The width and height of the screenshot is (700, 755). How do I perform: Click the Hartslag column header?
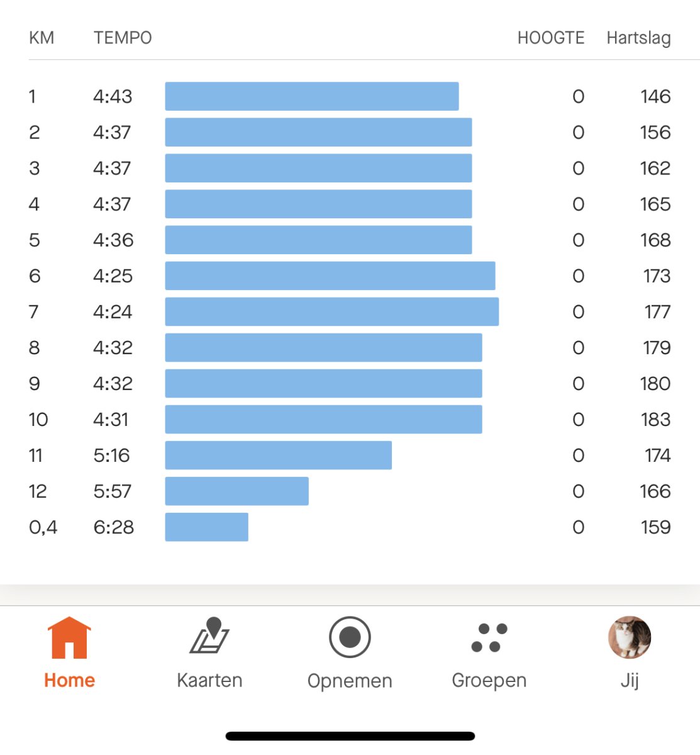638,38
